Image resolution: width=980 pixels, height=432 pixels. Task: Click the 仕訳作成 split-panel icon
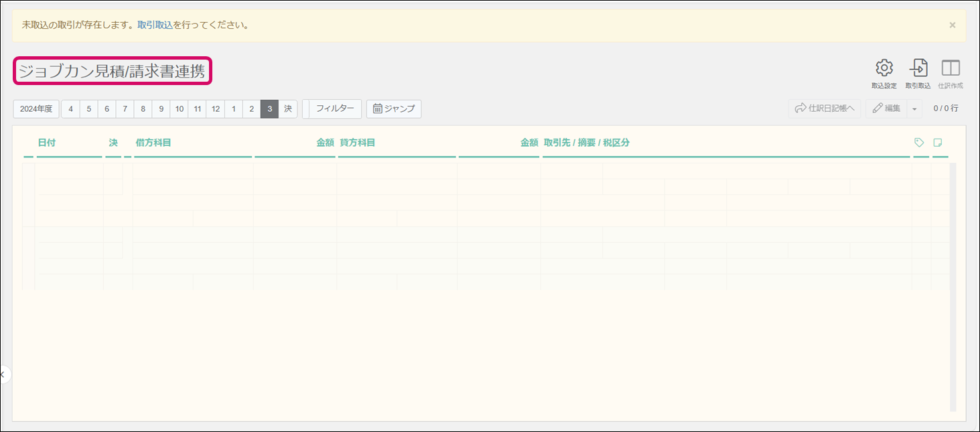pos(951,68)
